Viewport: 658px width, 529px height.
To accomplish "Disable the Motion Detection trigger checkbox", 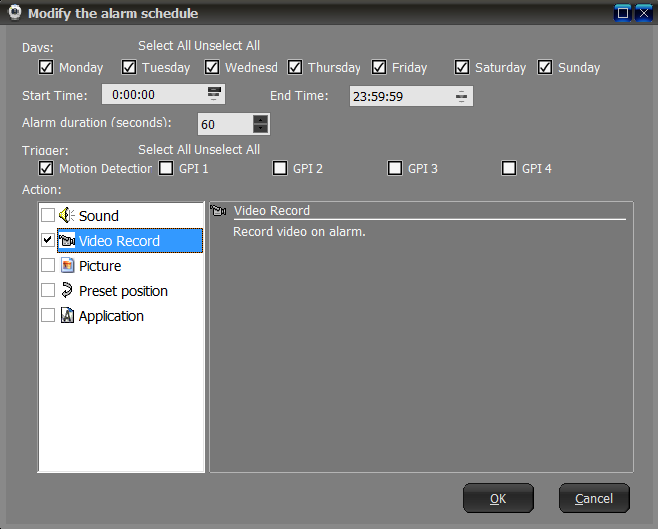I will [46, 168].
